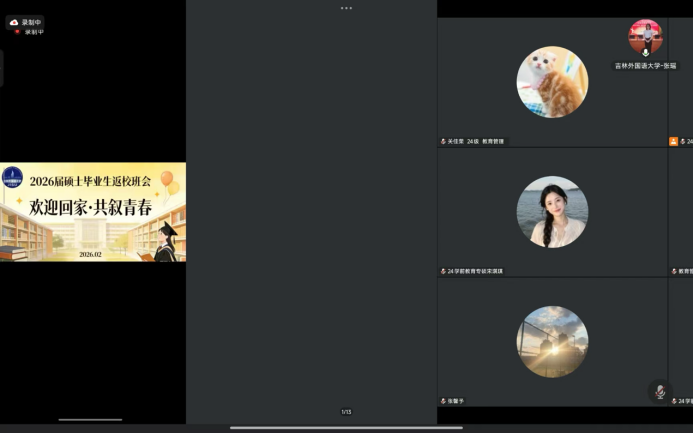
Task: Click the 1/13 page indicator
Action: tap(346, 412)
